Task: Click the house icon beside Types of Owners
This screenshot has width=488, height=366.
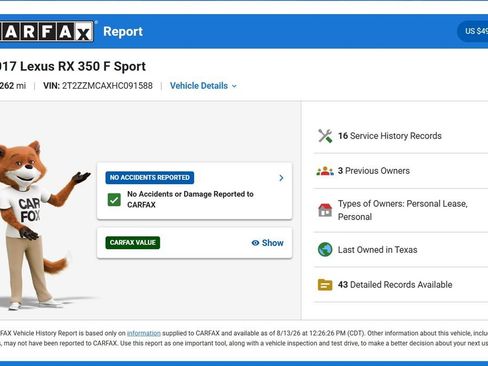Action: click(x=325, y=210)
